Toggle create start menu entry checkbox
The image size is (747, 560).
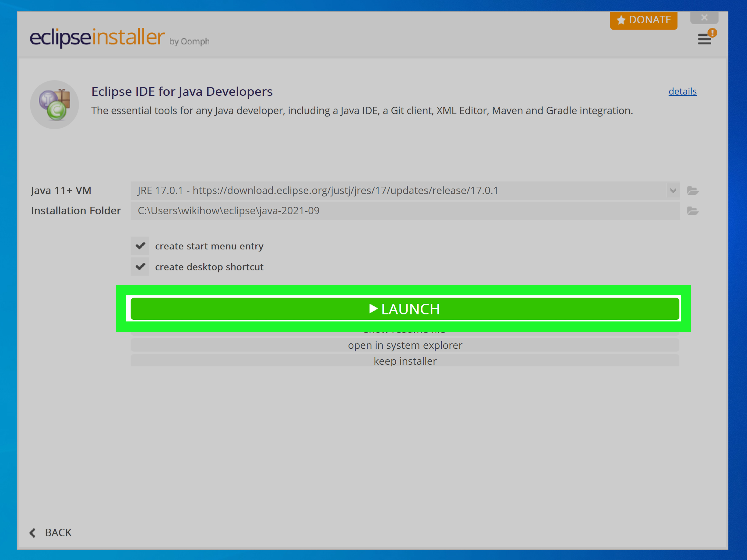140,246
